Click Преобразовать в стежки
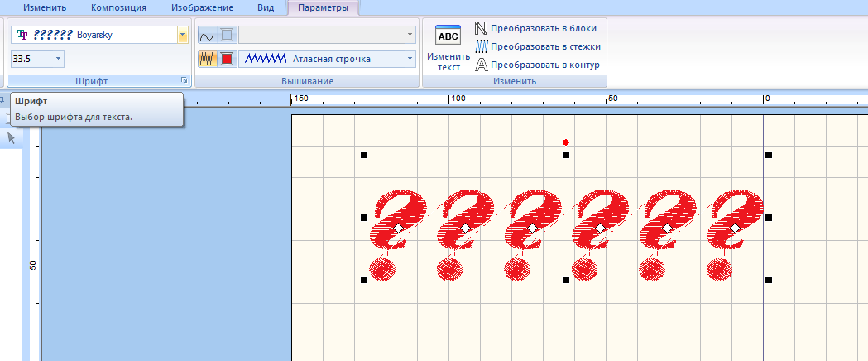The width and height of the screenshot is (868, 361). click(538, 46)
